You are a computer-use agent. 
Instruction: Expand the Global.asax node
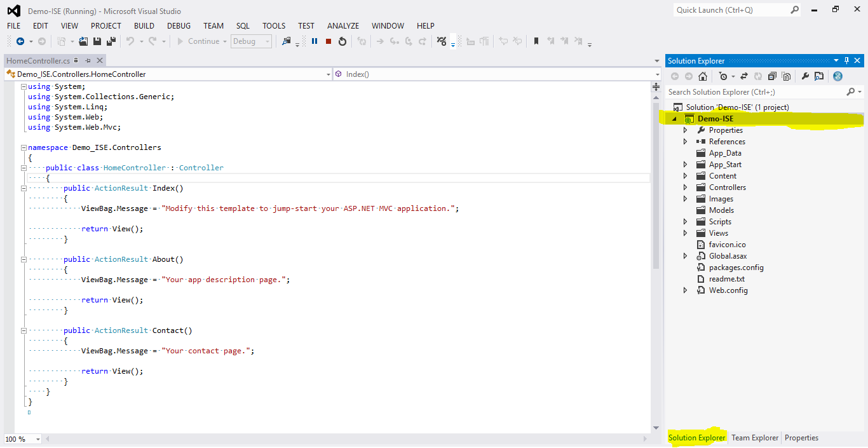click(x=685, y=256)
